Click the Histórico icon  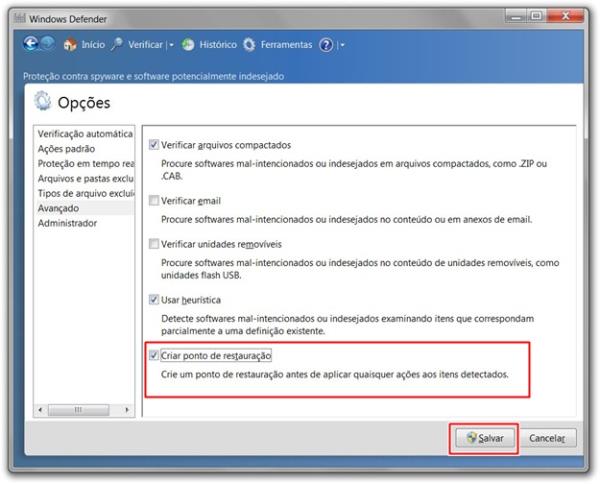pyautogui.click(x=188, y=45)
